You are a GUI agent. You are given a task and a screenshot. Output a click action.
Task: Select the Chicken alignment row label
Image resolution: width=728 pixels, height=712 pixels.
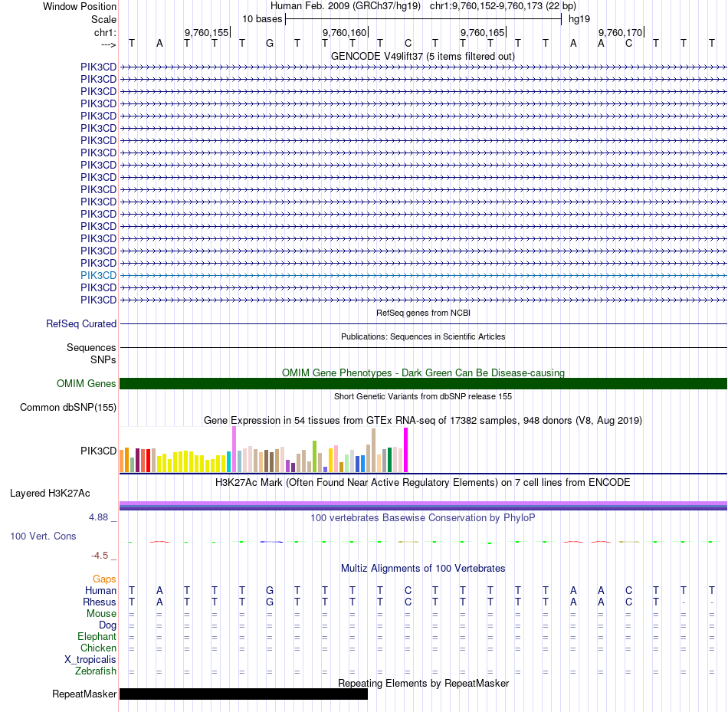click(98, 648)
